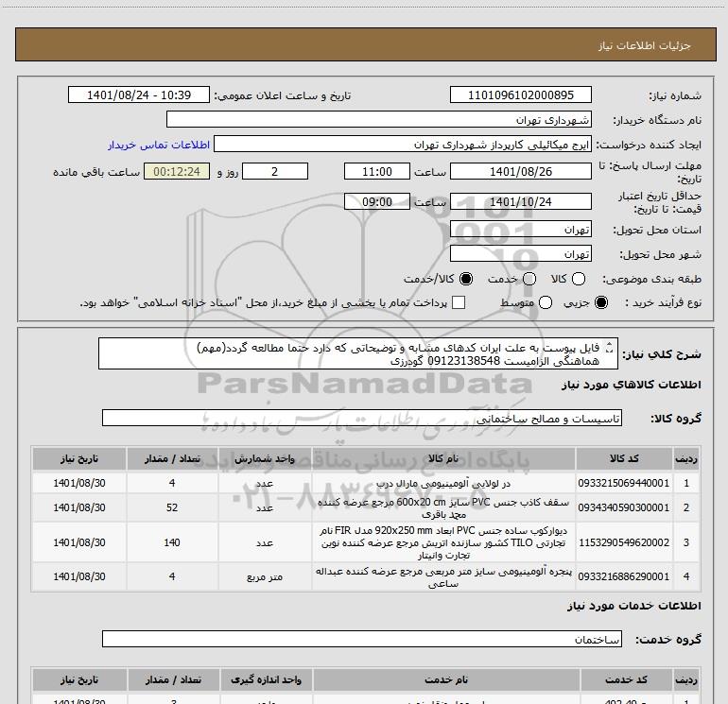Screen dimensions: 728x704
Task: Click unit متر مربع in goods row 4
Action: (x=265, y=576)
